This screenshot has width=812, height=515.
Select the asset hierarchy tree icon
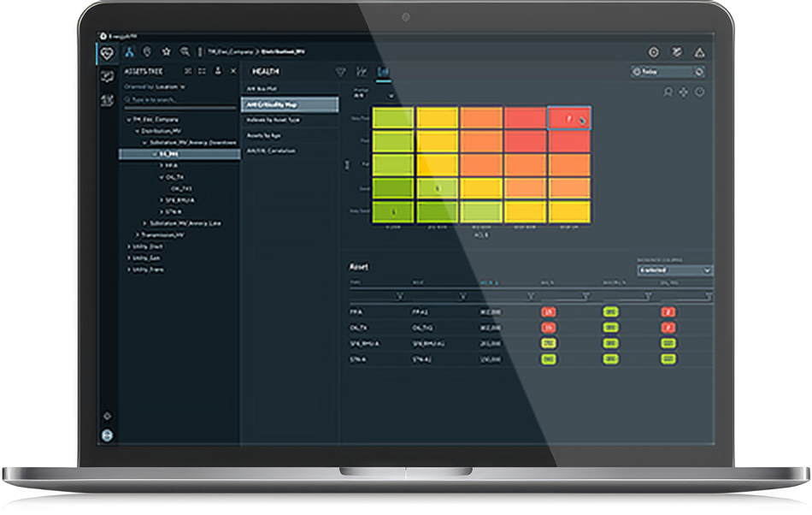[x=129, y=52]
